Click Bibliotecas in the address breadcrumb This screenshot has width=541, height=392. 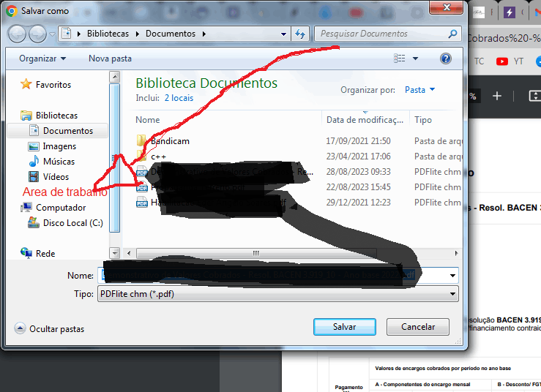coord(108,34)
